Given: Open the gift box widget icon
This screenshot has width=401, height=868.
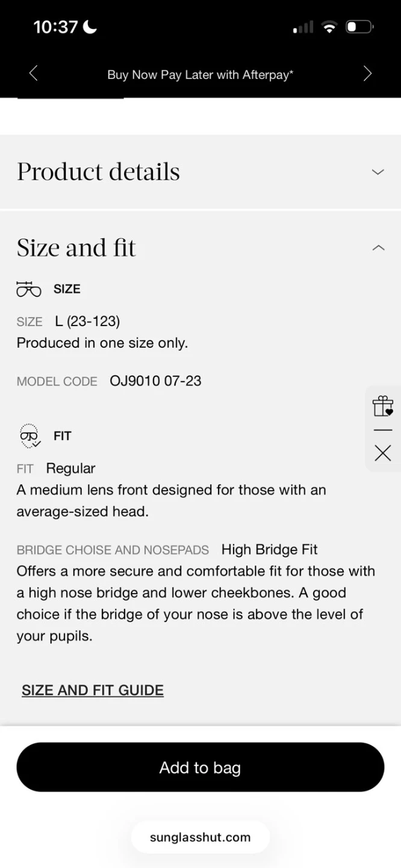Looking at the screenshot, I should [382, 406].
